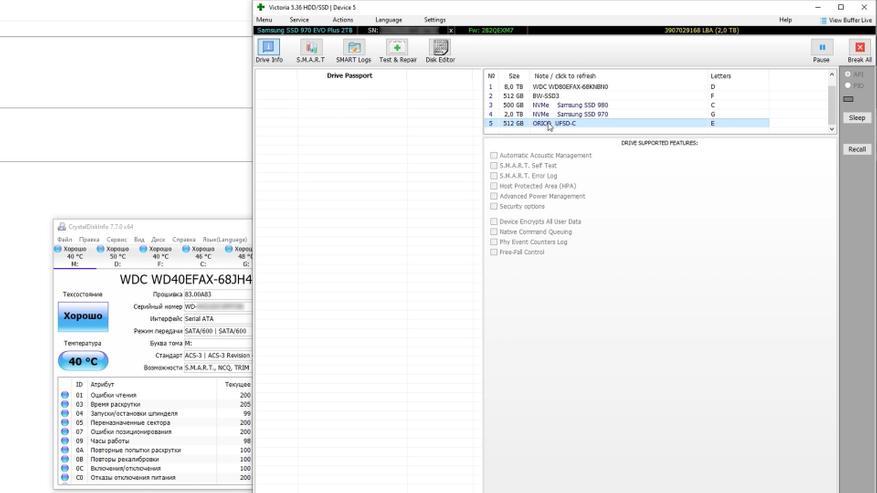877x493 pixels.
Task: Select drive G: status icon in CrystalDiskInfo
Action: (228, 249)
